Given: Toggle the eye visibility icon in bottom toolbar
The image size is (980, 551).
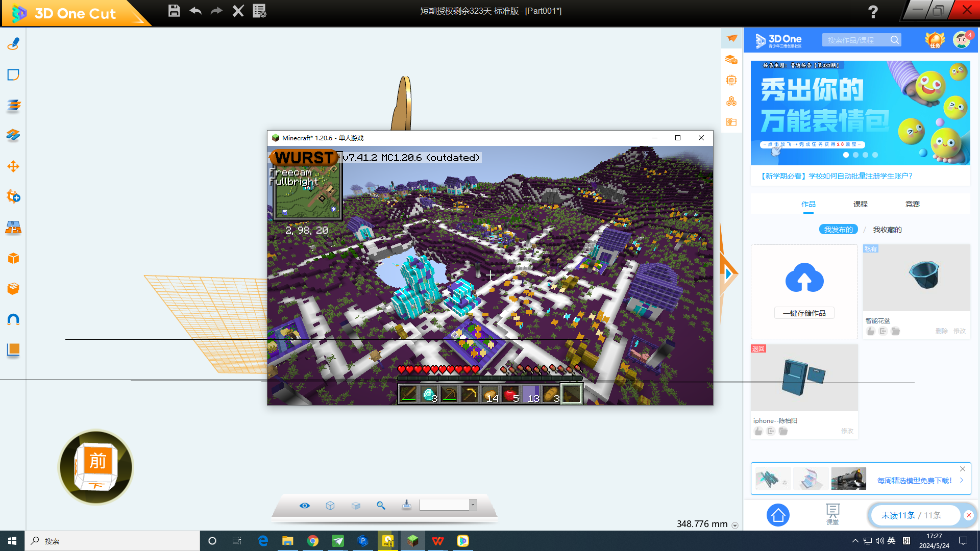Looking at the screenshot, I should (305, 505).
